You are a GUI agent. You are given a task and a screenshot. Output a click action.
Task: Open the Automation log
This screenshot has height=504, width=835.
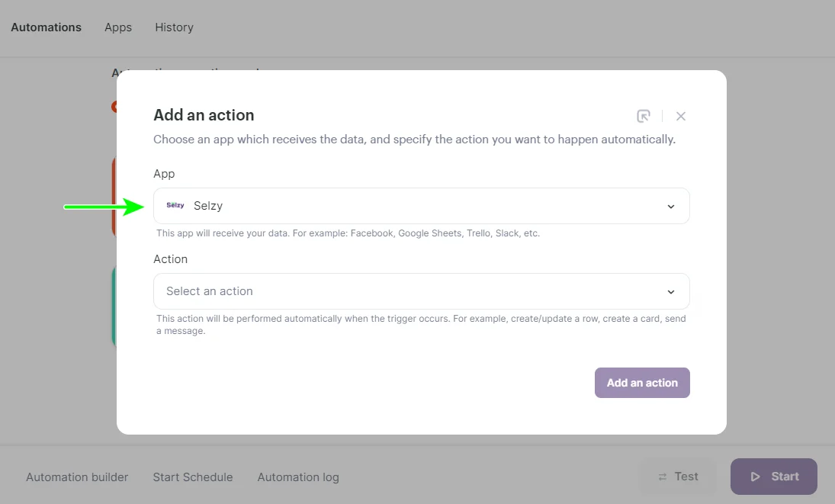298,477
